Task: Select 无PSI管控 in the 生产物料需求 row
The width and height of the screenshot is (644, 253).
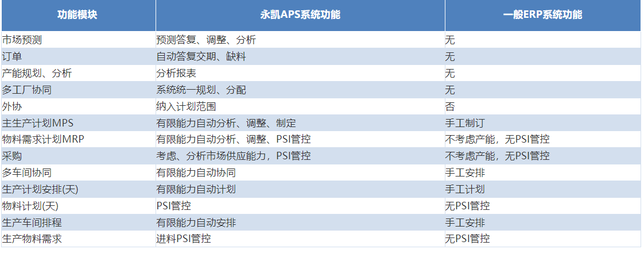Action: (x=542, y=239)
